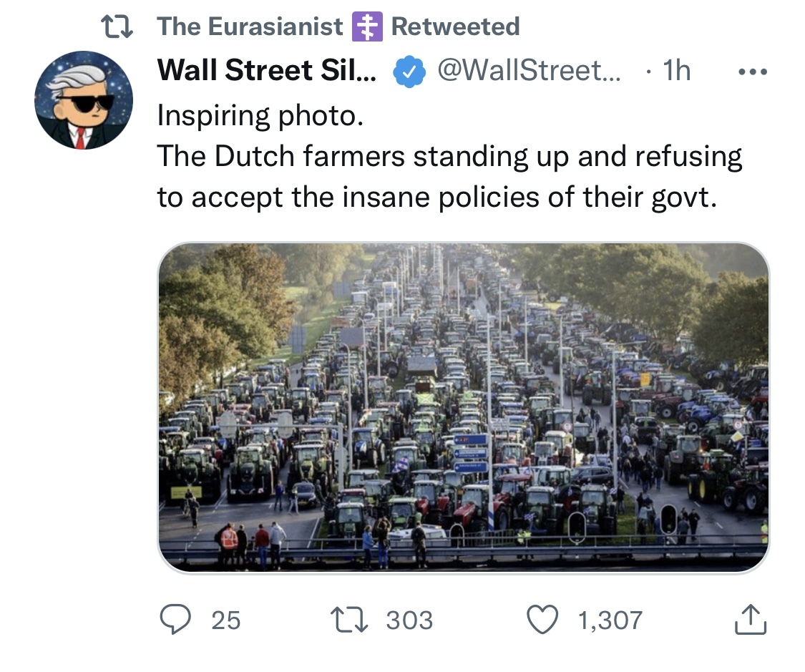Click the retweet count of 303
The height and width of the screenshot is (672, 805).
409,620
